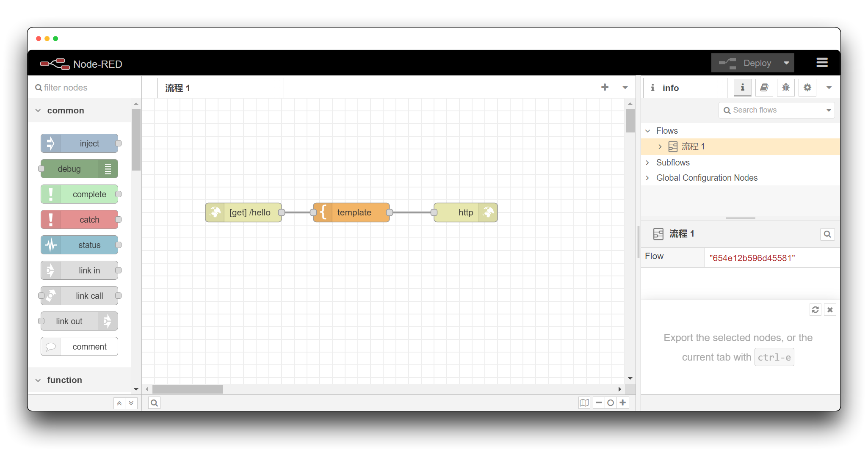Open the configuration nodes gear tab
Image resolution: width=868 pixels, height=452 pixels.
(x=807, y=88)
